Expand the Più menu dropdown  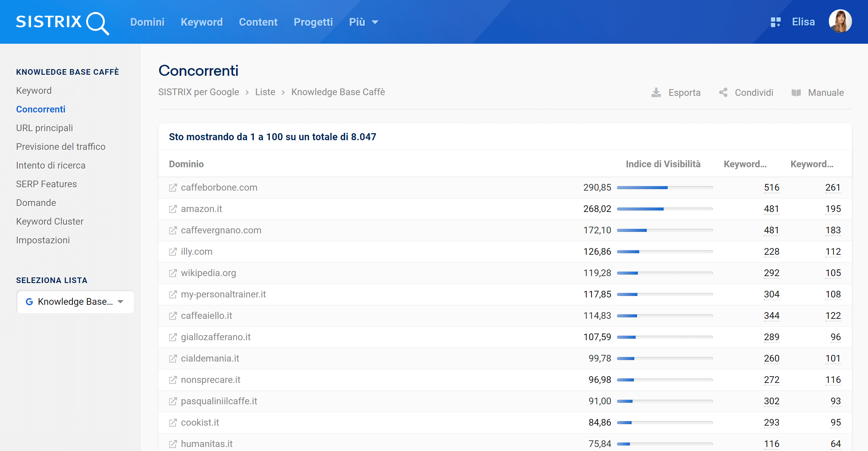(363, 22)
